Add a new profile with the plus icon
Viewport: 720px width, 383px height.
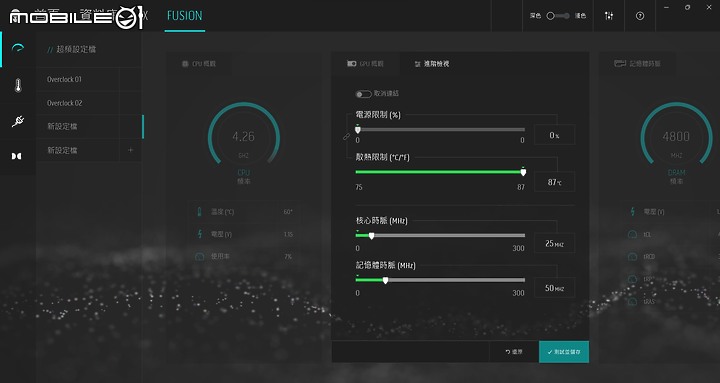coord(130,150)
